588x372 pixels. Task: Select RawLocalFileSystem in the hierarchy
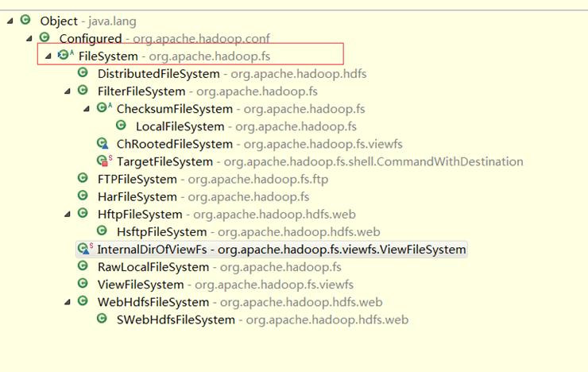coord(219,267)
